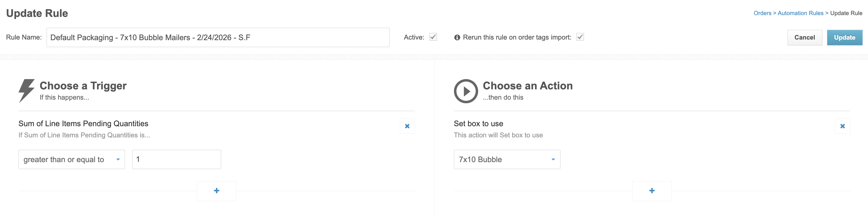Viewport: 868px width, 218px height.
Task: Go to Orders breadcrumb link
Action: 762,13
